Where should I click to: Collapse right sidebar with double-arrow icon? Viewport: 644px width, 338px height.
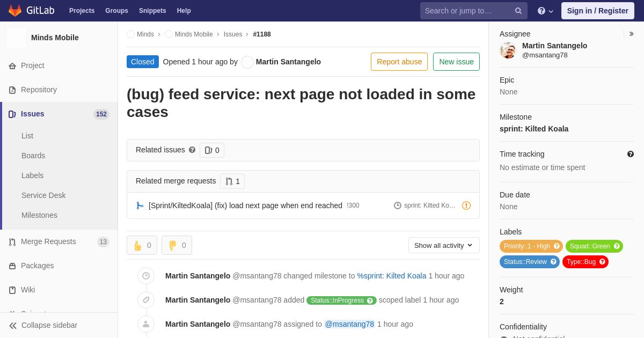click(631, 34)
